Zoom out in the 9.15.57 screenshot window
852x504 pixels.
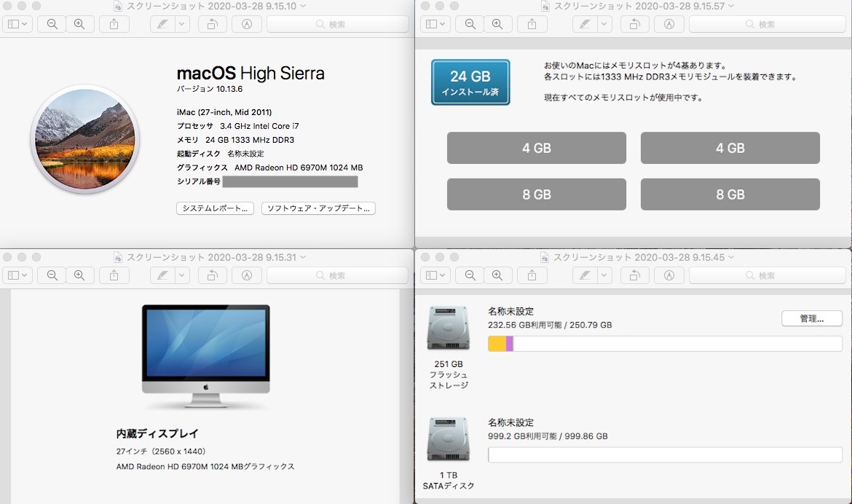coord(470,24)
